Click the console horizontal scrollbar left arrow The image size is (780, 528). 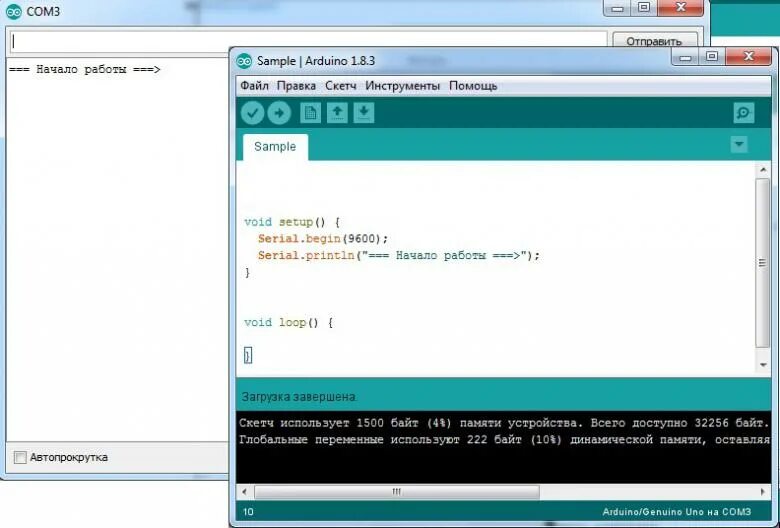[244, 492]
